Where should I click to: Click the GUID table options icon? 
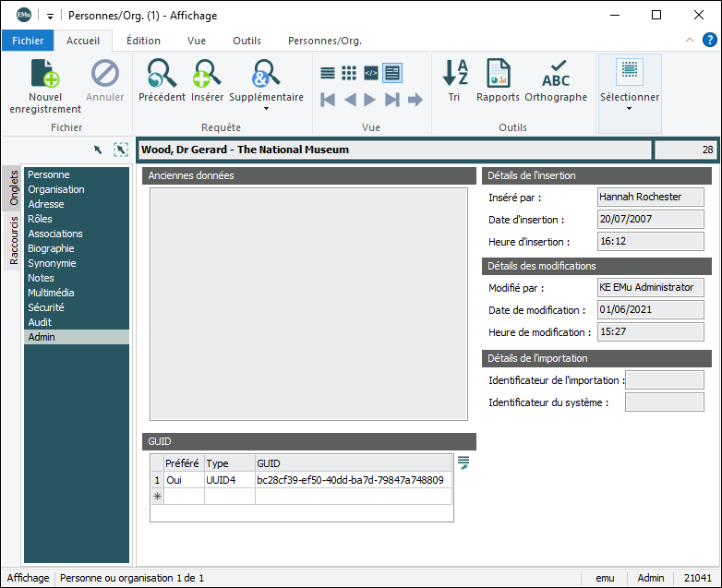click(463, 462)
